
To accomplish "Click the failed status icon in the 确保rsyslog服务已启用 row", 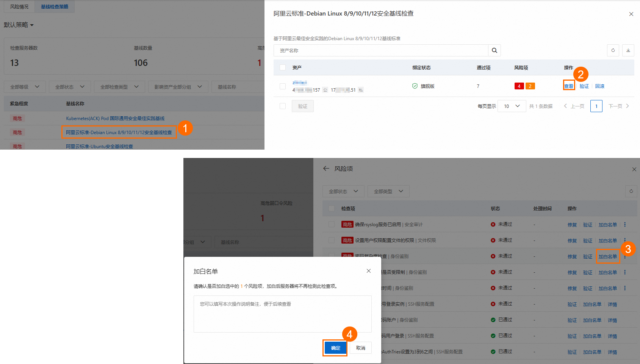I will click(493, 225).
